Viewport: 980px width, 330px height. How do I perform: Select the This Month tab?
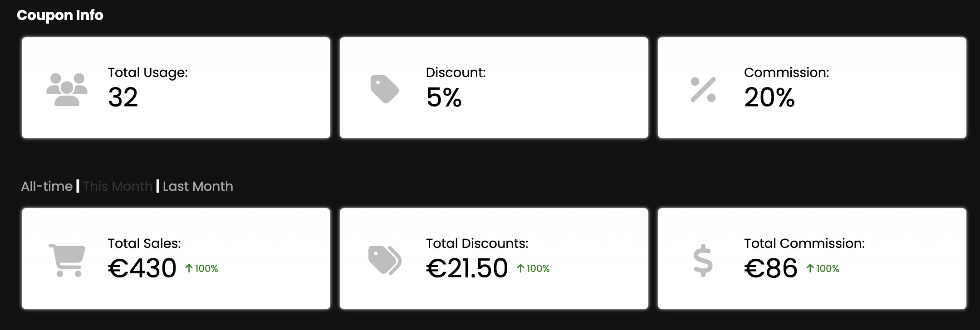(118, 186)
